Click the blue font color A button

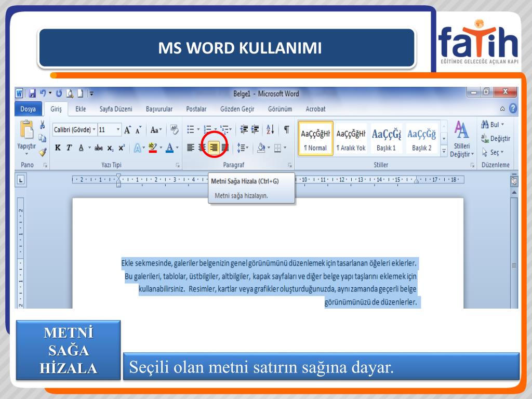(170, 148)
